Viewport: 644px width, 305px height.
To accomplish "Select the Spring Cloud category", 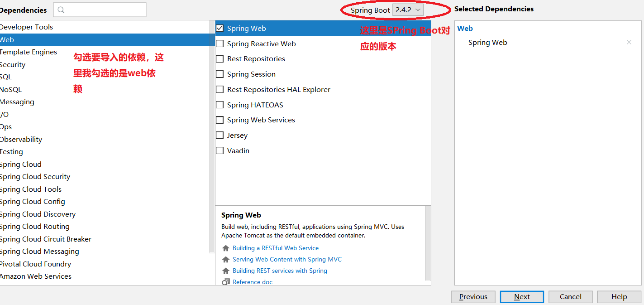I will point(105,164).
